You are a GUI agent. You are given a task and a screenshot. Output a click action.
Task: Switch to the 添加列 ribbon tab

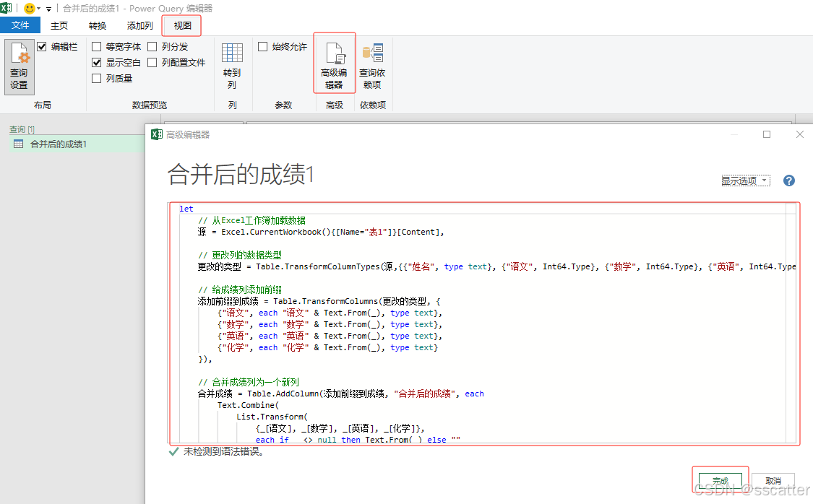click(x=140, y=25)
